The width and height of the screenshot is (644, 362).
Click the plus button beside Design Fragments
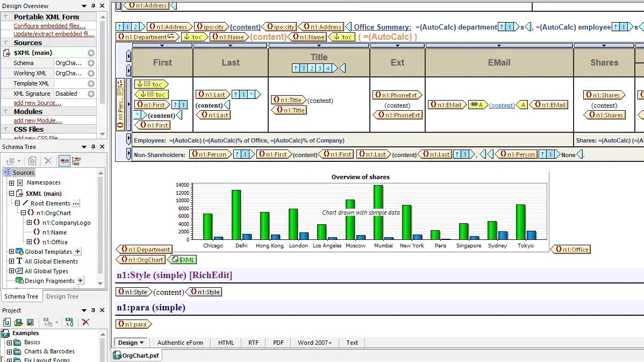coord(81,281)
